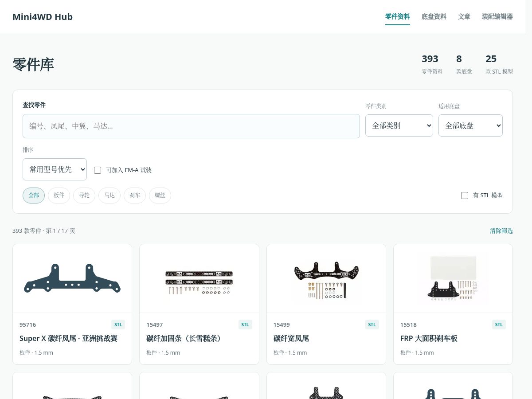Viewport: 532px width, 399px height.
Task: Select the 全部 filter chip
Action: click(x=34, y=196)
